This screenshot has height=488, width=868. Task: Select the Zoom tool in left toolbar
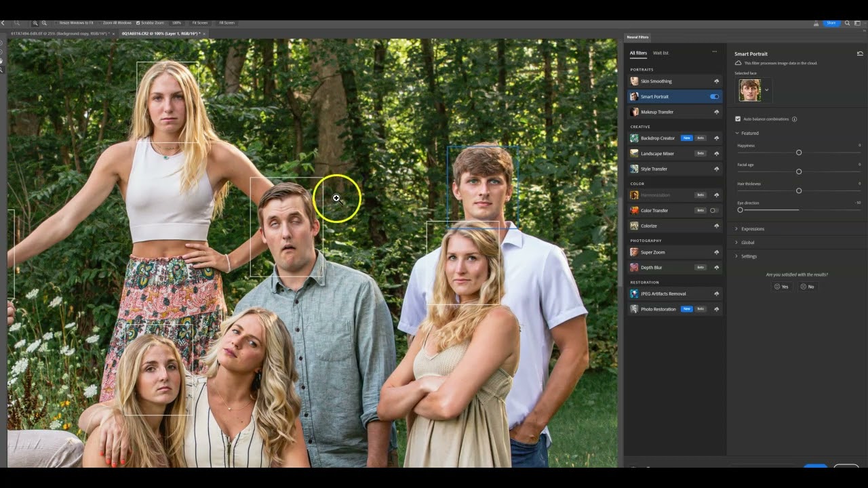pos(2,70)
